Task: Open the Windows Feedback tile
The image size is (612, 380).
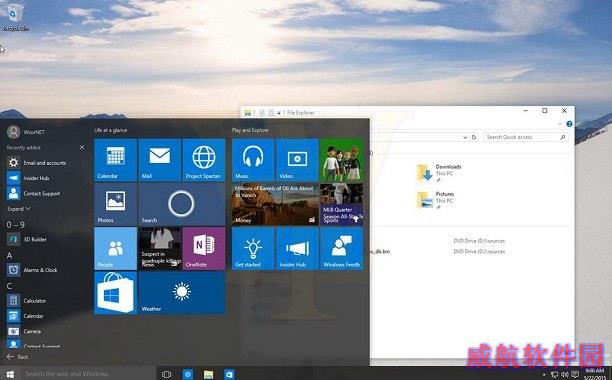Action: pyautogui.click(x=342, y=249)
